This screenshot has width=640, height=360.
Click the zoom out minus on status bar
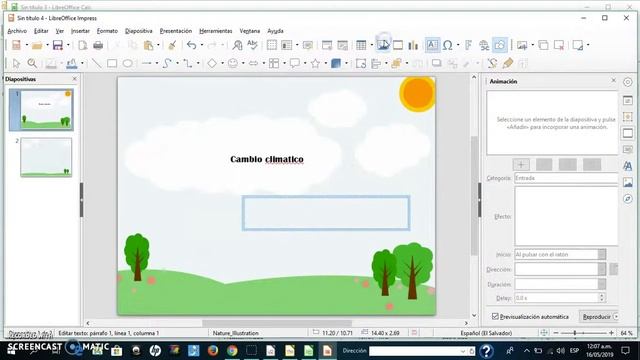click(556, 333)
